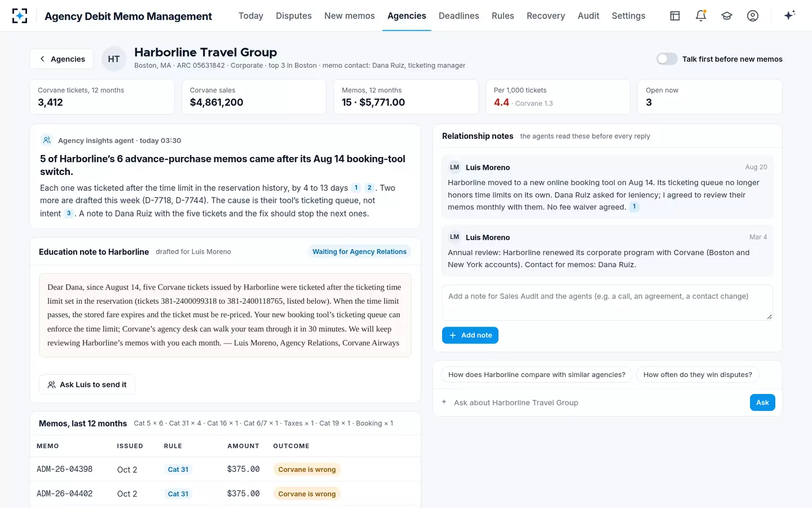Viewport: 812px width, 508px height.
Task: Open memo ADM-26-04398
Action: [x=64, y=470]
